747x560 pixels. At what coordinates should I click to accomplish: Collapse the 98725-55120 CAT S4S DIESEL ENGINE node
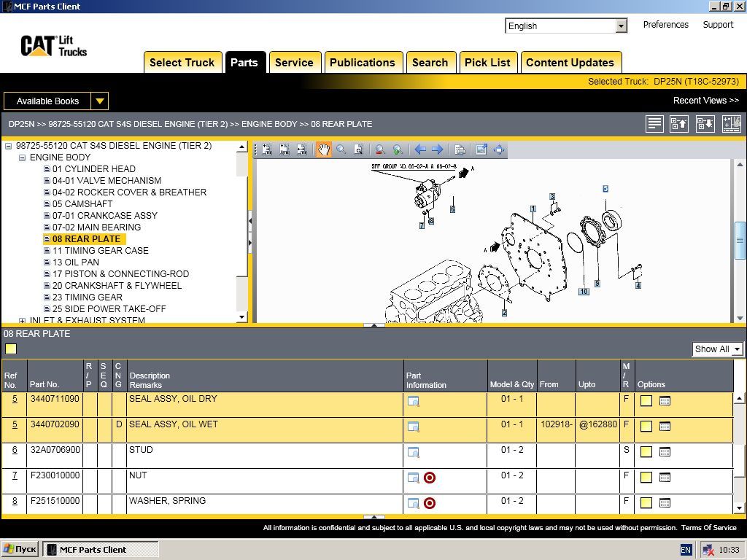pyautogui.click(x=8, y=146)
